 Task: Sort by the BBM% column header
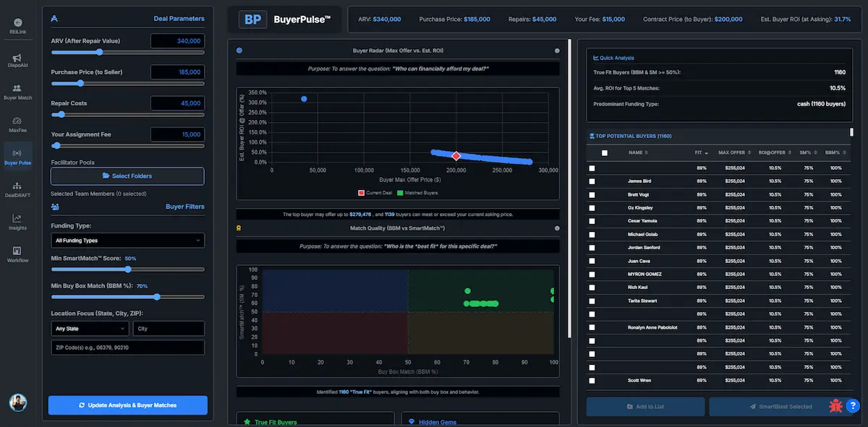click(835, 152)
